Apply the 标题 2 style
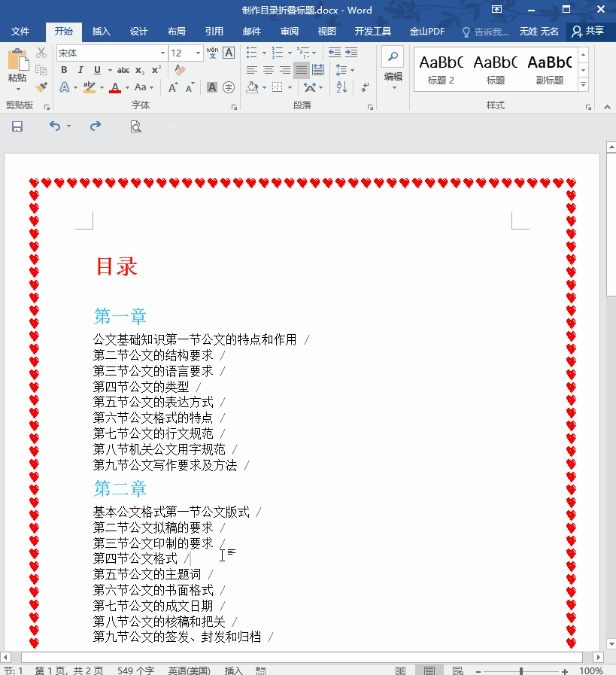Viewport: 616px width, 675px height. click(441, 69)
